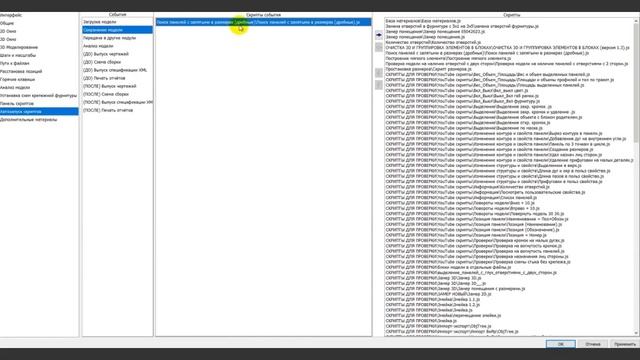This screenshot has width=640, height=360.
Task: Select '(ДО) Смена сборки' event
Action: coord(102,62)
